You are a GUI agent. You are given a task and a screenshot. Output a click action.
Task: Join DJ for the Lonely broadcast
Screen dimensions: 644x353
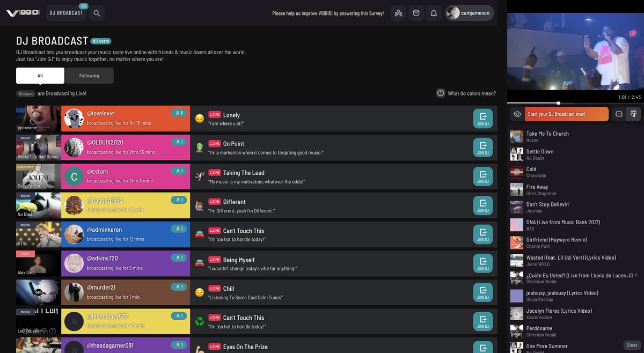pos(483,119)
